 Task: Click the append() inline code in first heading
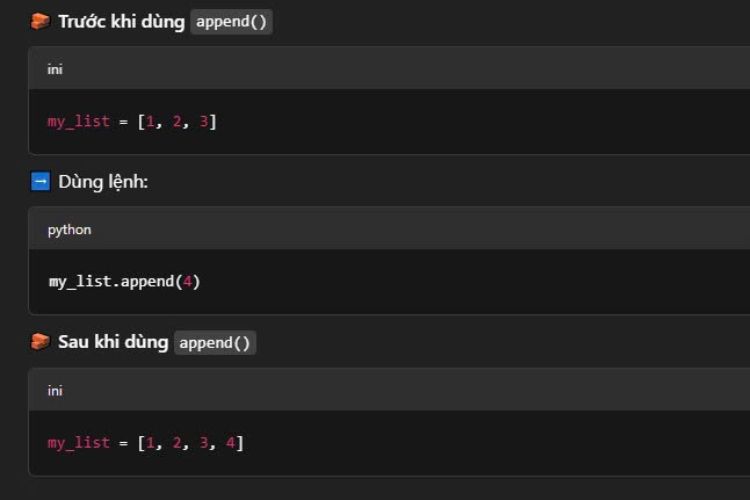232,22
